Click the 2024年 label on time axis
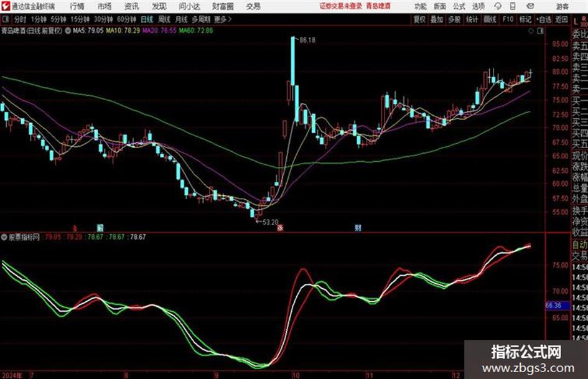Screen dimensions: 588x379 12,375
